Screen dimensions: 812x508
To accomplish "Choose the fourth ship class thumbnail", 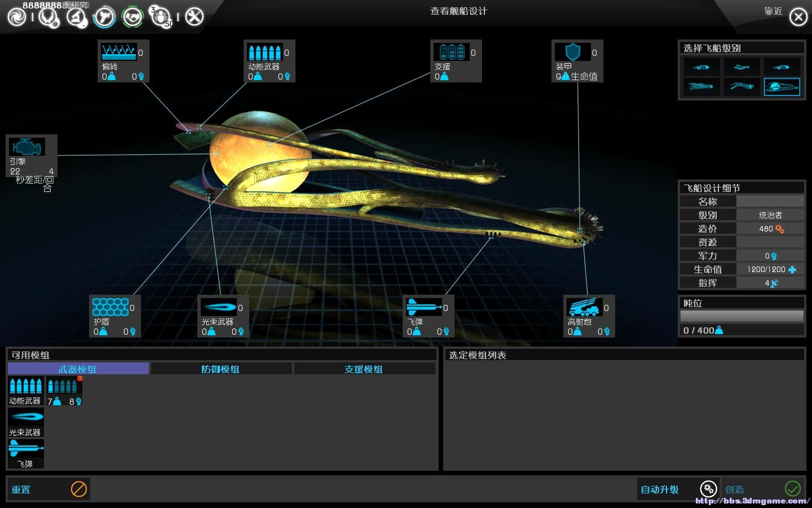I will (x=701, y=87).
